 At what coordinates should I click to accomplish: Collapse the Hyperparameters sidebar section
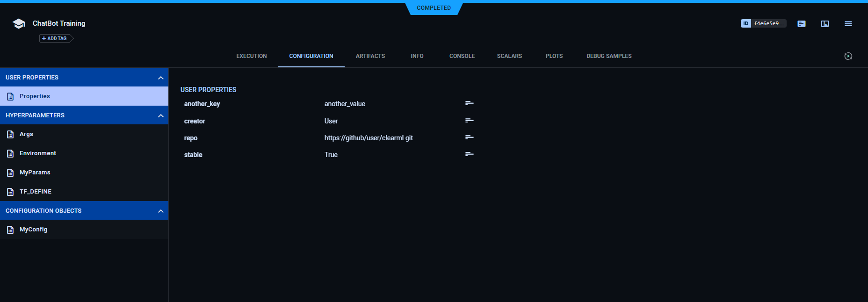(x=160, y=115)
